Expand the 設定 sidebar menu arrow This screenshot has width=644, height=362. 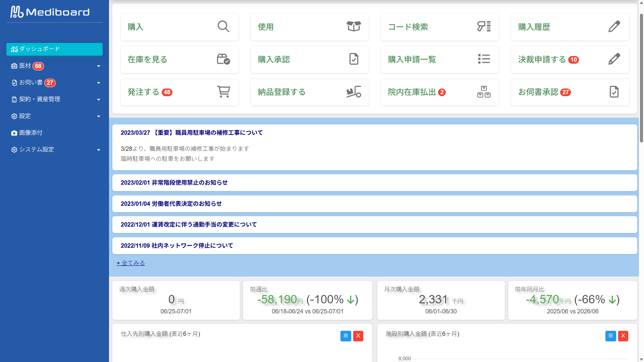[99, 117]
